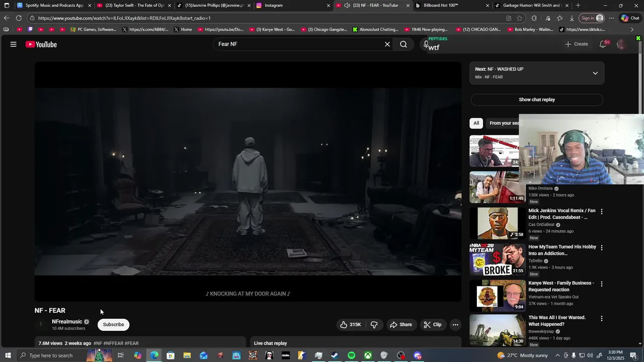Create a Clip of the video
Screen dimensions: 644x362
click(x=433, y=325)
